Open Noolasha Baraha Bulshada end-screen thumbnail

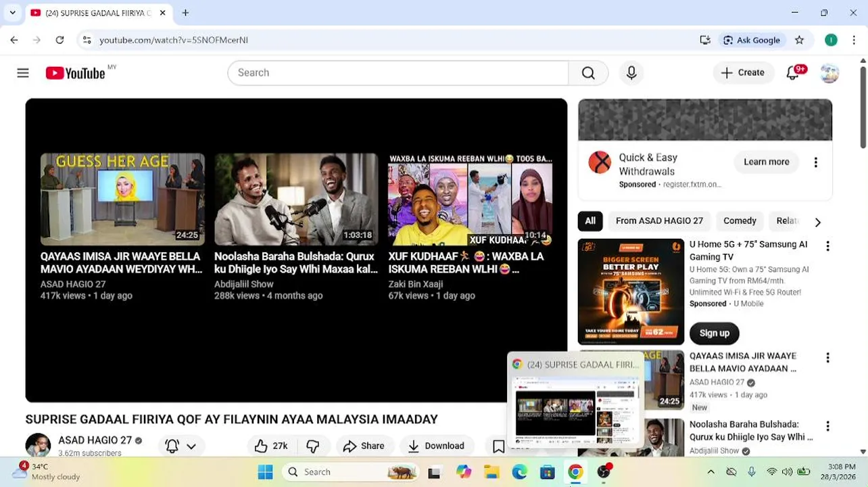click(x=296, y=199)
